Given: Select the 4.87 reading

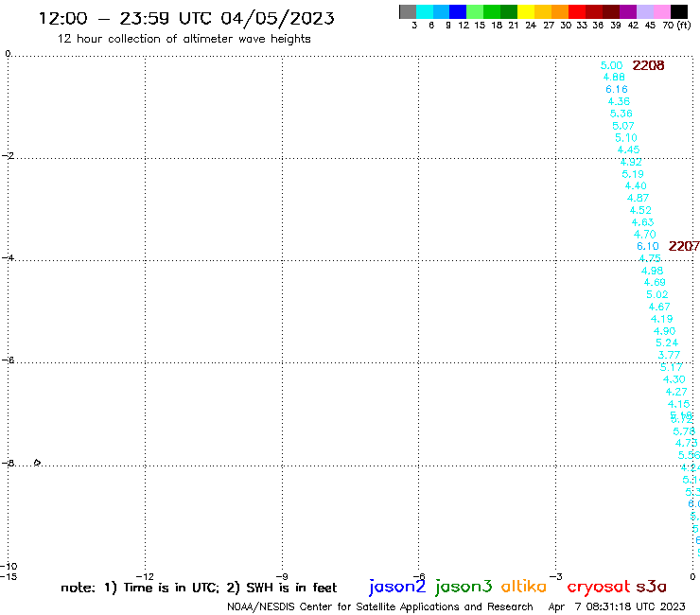Looking at the screenshot, I should pyautogui.click(x=638, y=198).
